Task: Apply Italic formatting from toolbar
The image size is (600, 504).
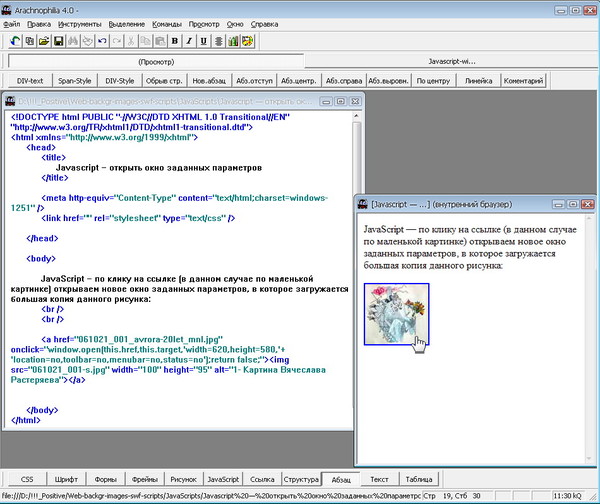Action: pyautogui.click(x=189, y=41)
